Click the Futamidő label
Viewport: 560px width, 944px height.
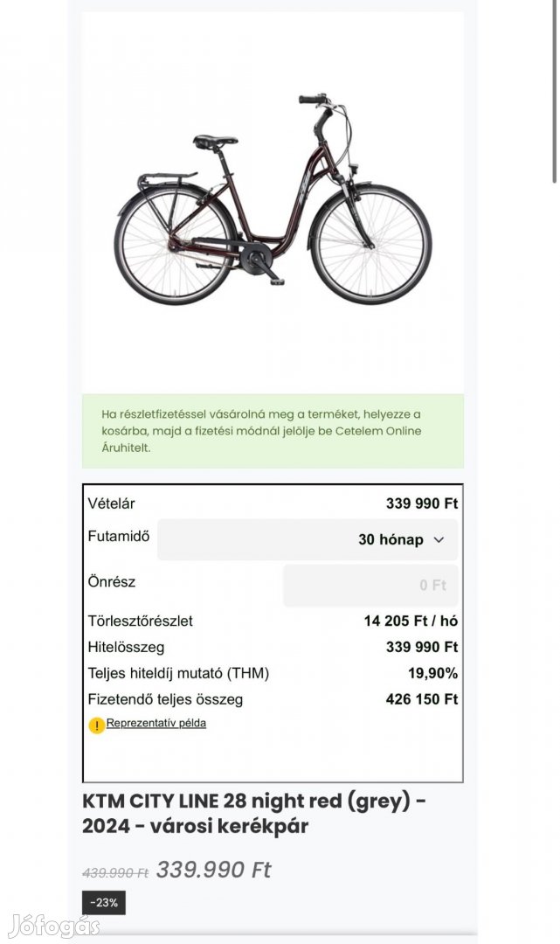click(x=117, y=535)
